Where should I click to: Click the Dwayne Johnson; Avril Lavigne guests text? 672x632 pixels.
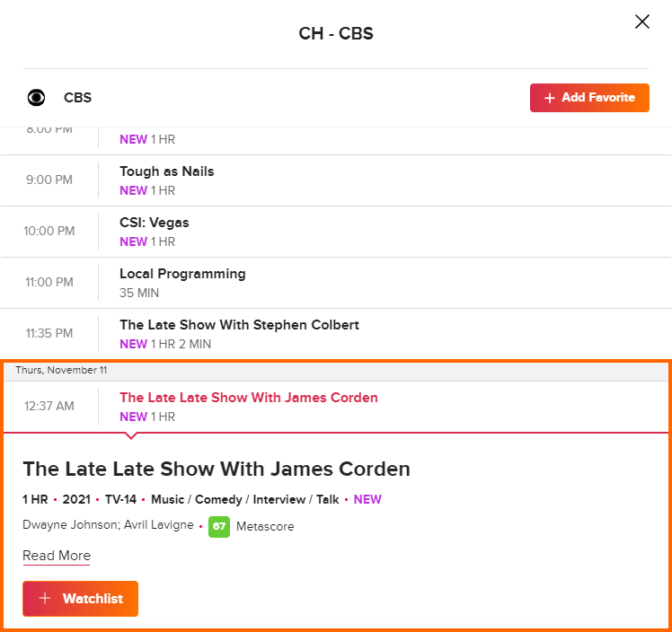coord(108,525)
